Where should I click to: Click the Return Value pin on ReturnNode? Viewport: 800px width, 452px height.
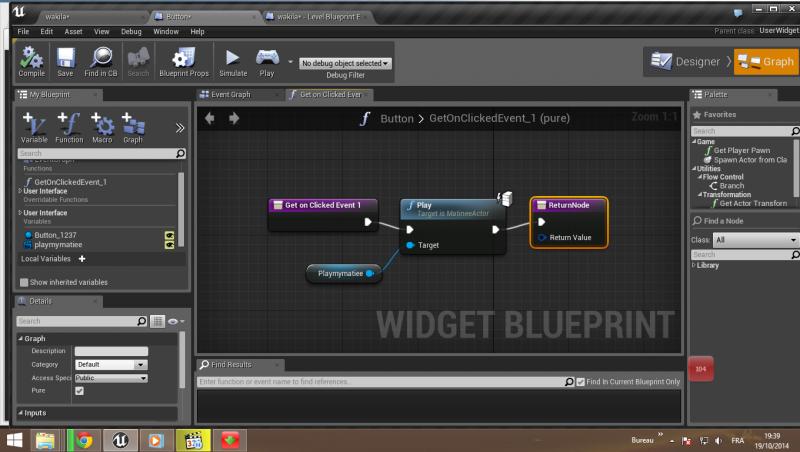tap(542, 237)
